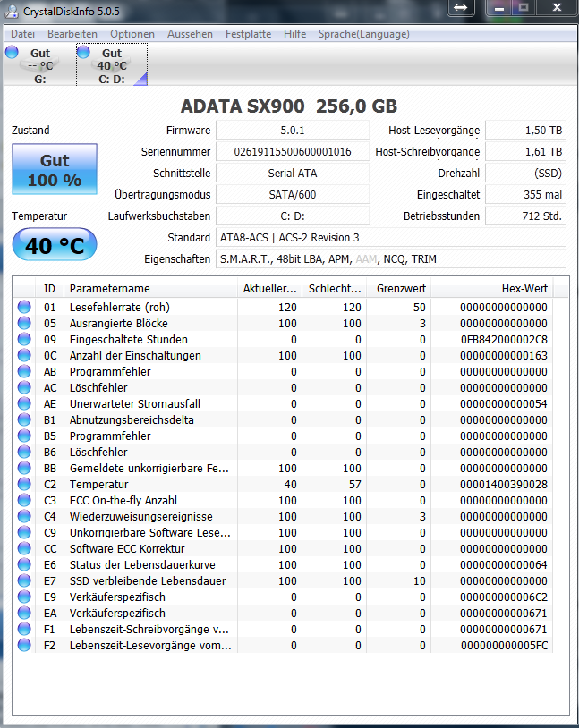Click the Seriennummer field value
Image resolution: width=579 pixels, height=728 pixels.
point(293,151)
